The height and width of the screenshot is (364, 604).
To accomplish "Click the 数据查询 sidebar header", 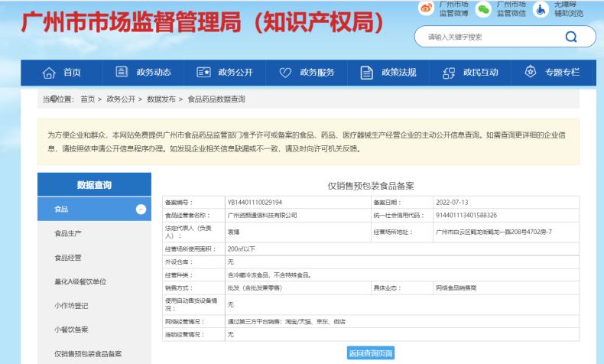I will point(94,184).
